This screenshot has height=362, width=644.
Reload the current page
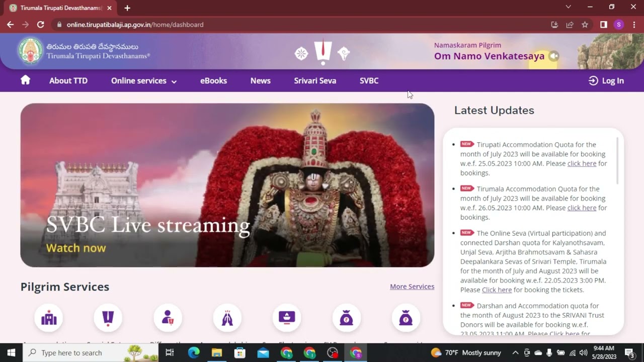coord(40,25)
